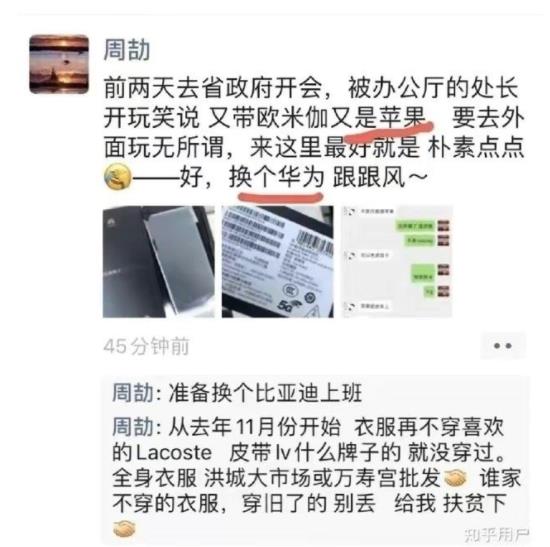Open the 周劼 username at top
The width and height of the screenshot is (550, 547).
coord(127,50)
